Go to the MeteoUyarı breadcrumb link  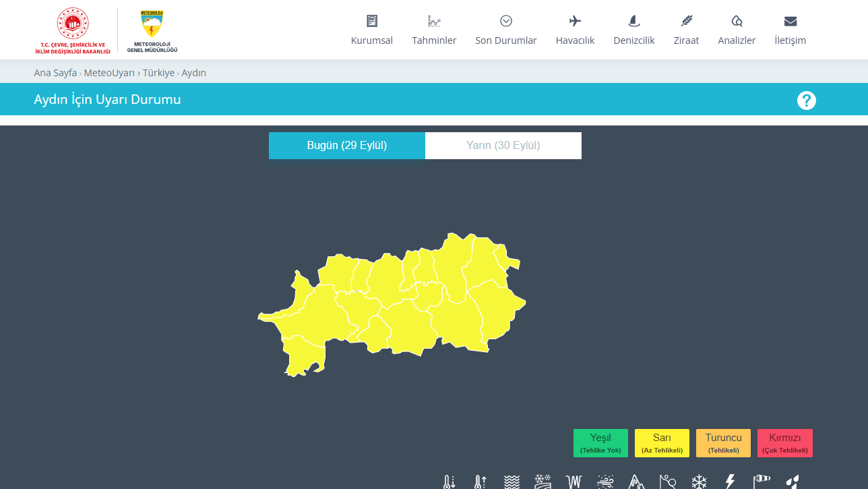tap(109, 73)
